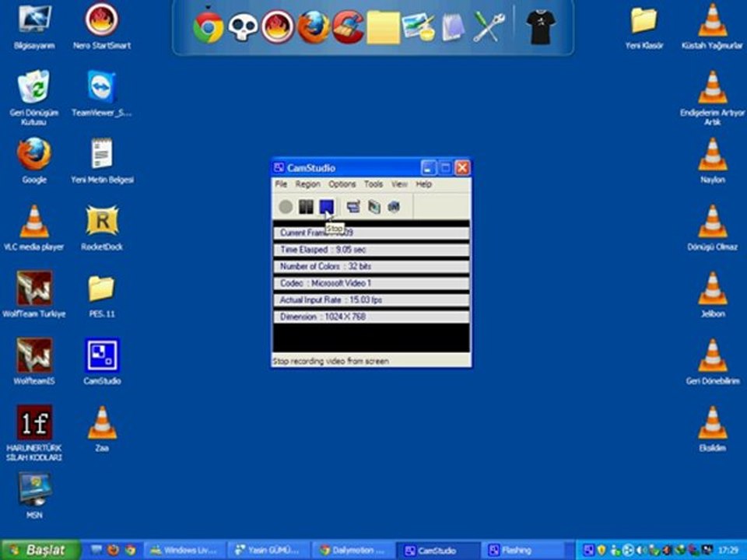The height and width of the screenshot is (560, 747).
Task: Click the Chrome icon in the RocketDock
Action: point(209,26)
